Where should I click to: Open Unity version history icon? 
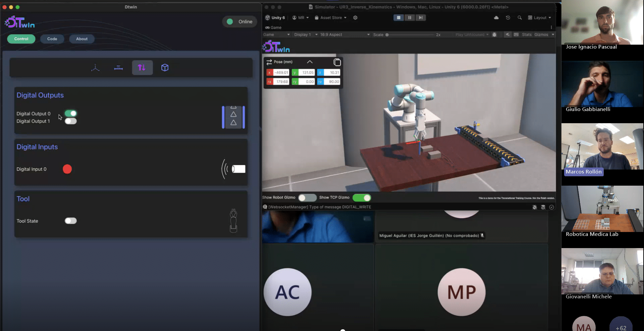(508, 18)
